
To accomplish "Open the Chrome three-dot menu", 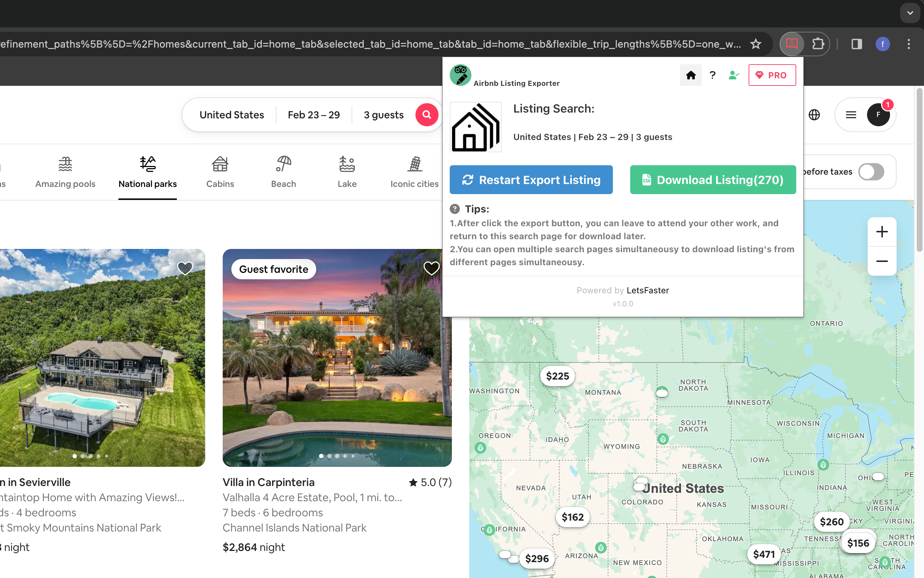I will (909, 44).
